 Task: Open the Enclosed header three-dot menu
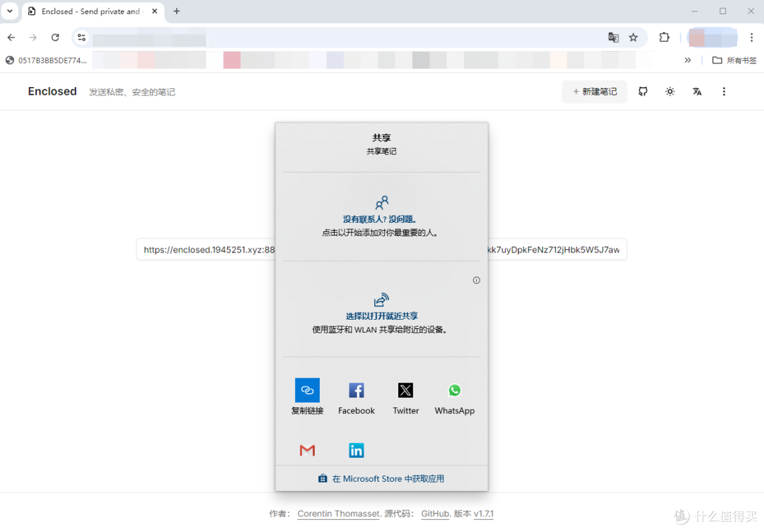(x=724, y=91)
